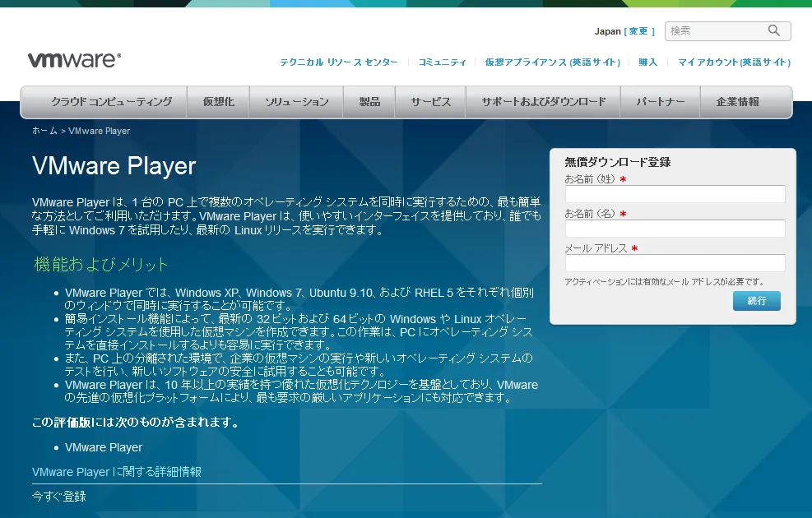
Task: Click the メール アドレス input field
Action: 675,263
